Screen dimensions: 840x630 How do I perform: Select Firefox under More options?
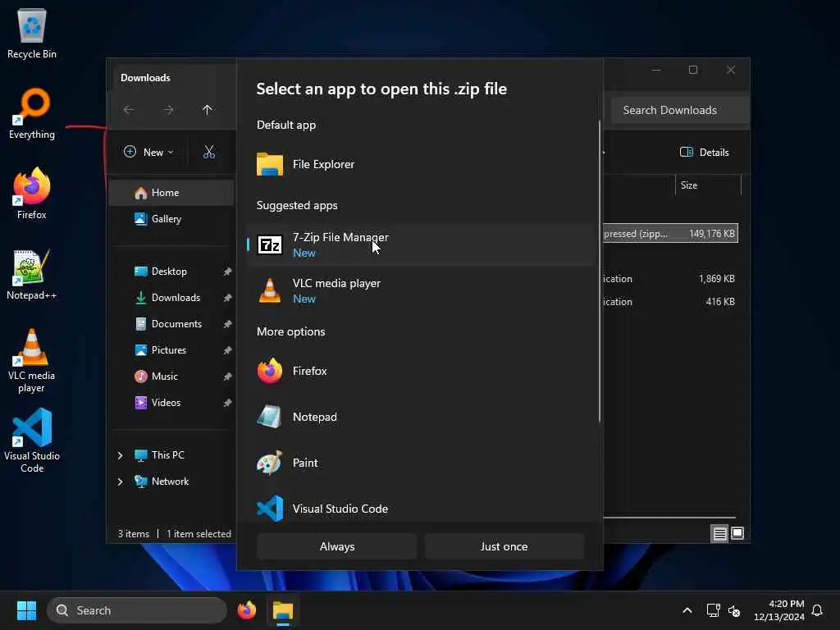click(x=421, y=371)
